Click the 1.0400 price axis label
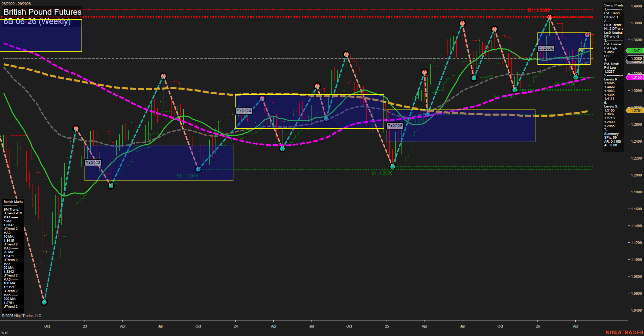The image size is (644, 336). [x=636, y=310]
